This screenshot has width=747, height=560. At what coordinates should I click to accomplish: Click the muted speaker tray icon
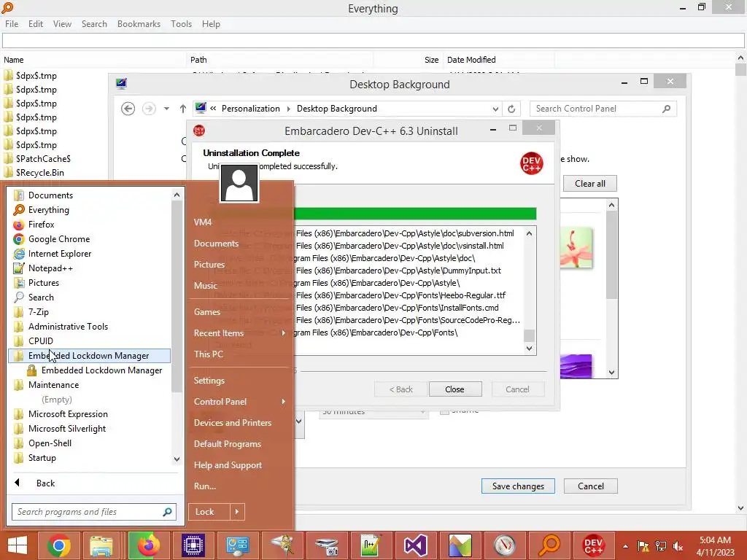[678, 546]
